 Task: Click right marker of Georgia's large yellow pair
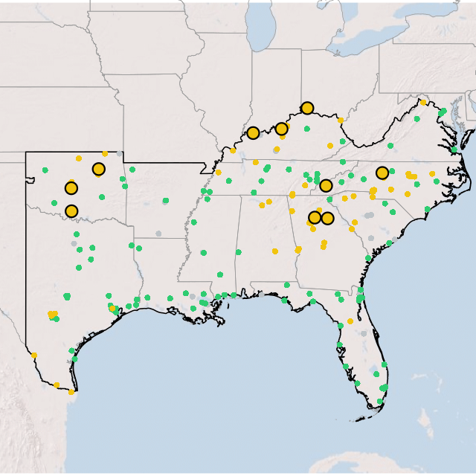point(327,218)
